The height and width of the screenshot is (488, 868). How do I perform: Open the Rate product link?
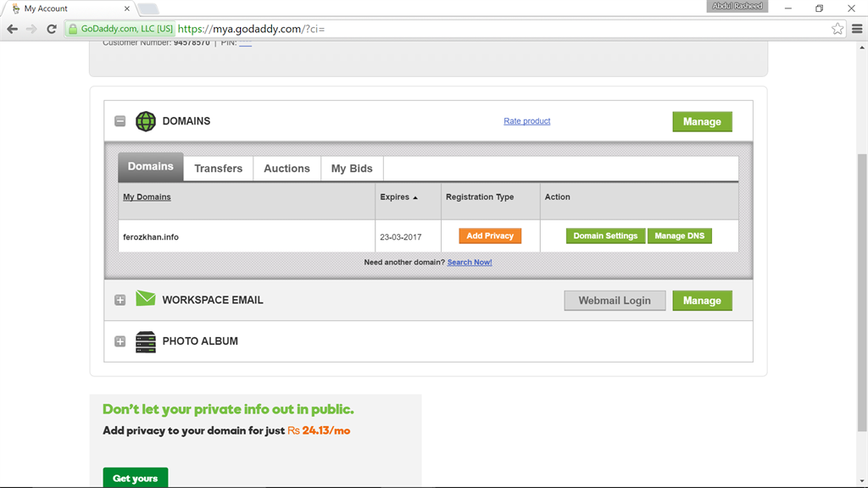pos(527,120)
